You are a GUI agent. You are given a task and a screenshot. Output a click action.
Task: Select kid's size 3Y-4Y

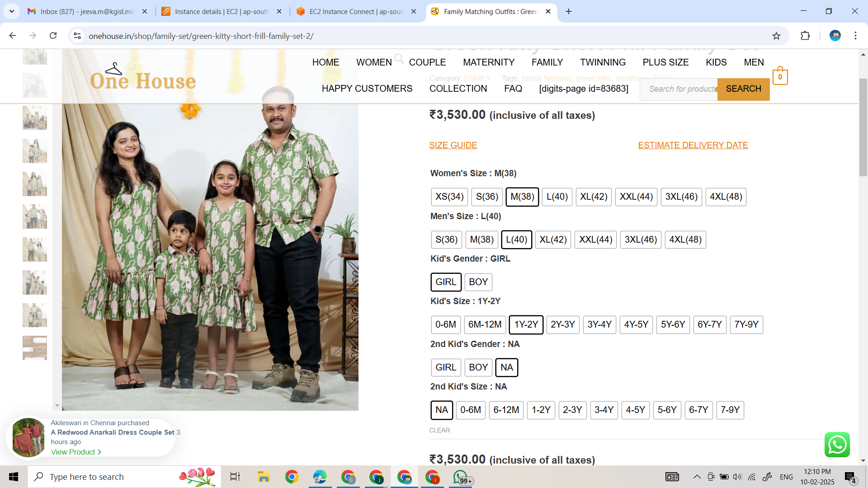pos(599,325)
